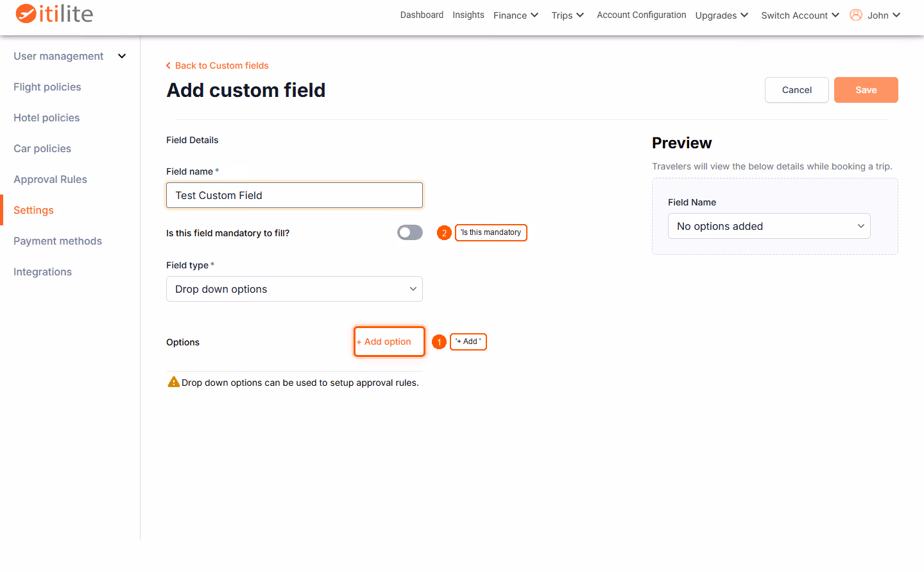This screenshot has width=924, height=572.
Task: Expand the Trips menu
Action: pyautogui.click(x=568, y=15)
